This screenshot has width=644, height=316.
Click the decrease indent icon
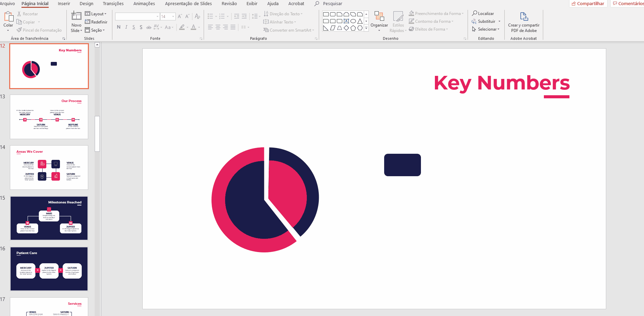click(237, 16)
